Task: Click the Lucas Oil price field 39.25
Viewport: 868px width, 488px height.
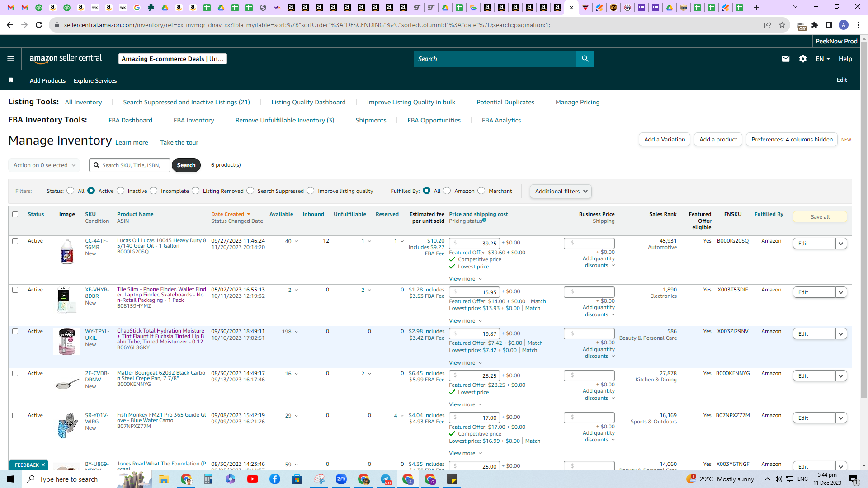Action: point(475,243)
